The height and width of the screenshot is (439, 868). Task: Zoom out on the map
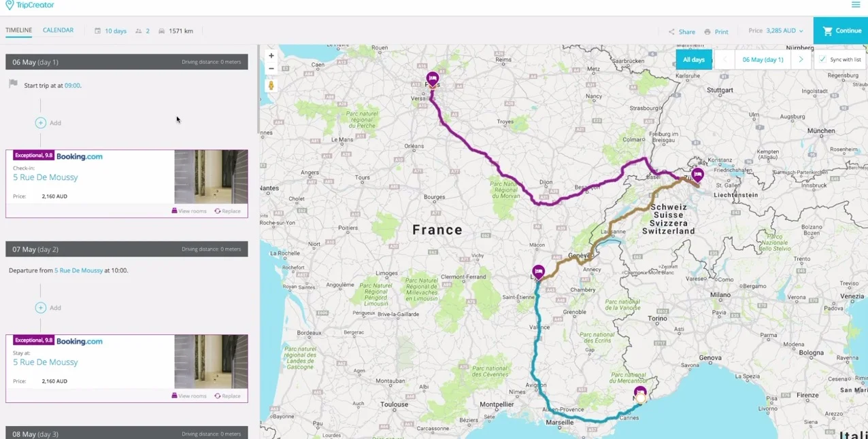point(271,69)
